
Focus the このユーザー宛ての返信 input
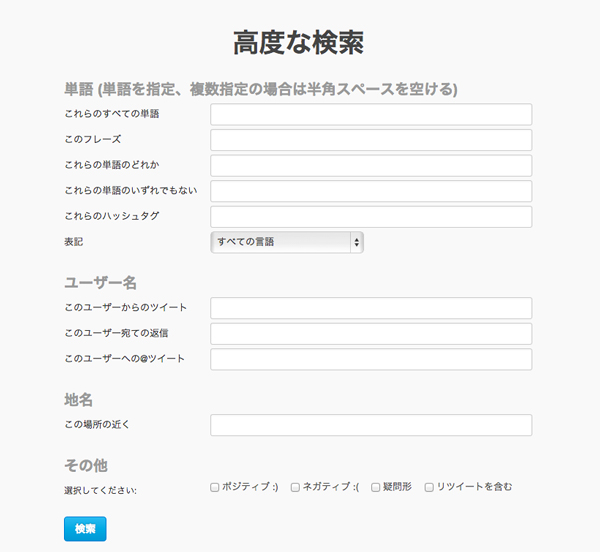coord(370,333)
